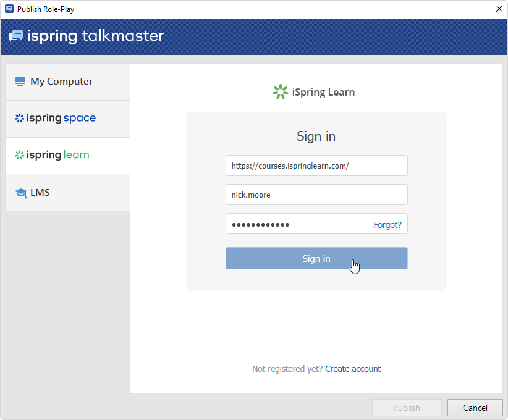
Task: Click the talkmaster chat bubble logo icon
Action: [x=16, y=36]
